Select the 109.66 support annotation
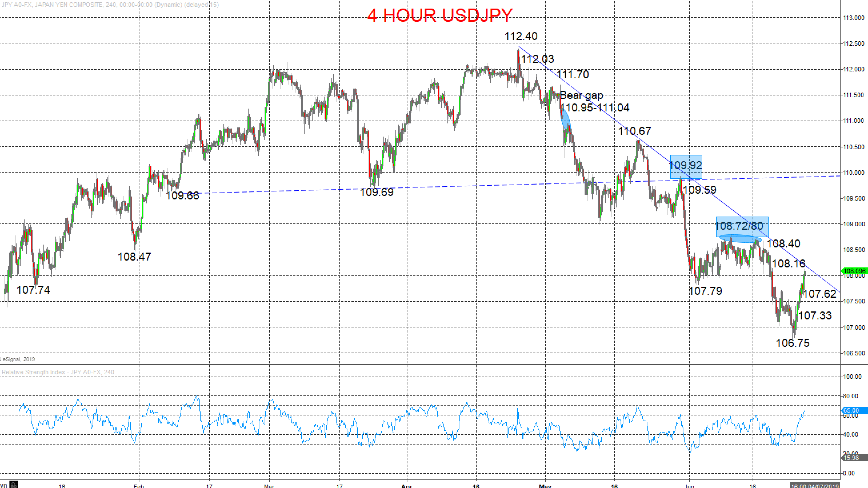The height and width of the screenshot is (488, 868). coord(183,195)
